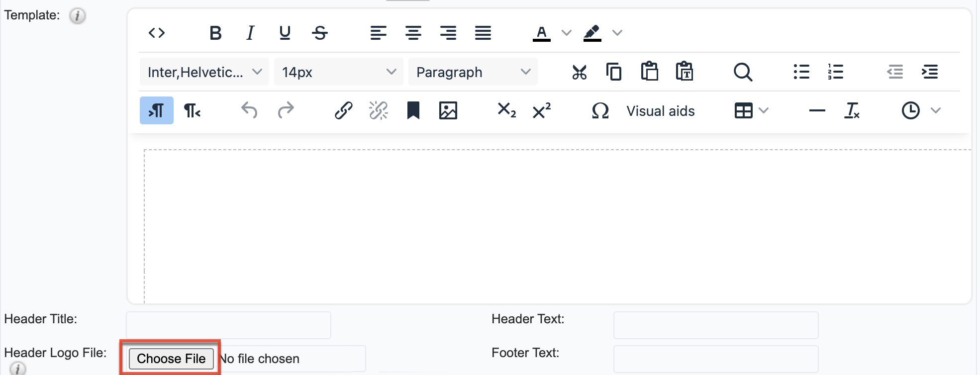Open the Paragraph format dropdown
980x375 pixels.
[473, 72]
